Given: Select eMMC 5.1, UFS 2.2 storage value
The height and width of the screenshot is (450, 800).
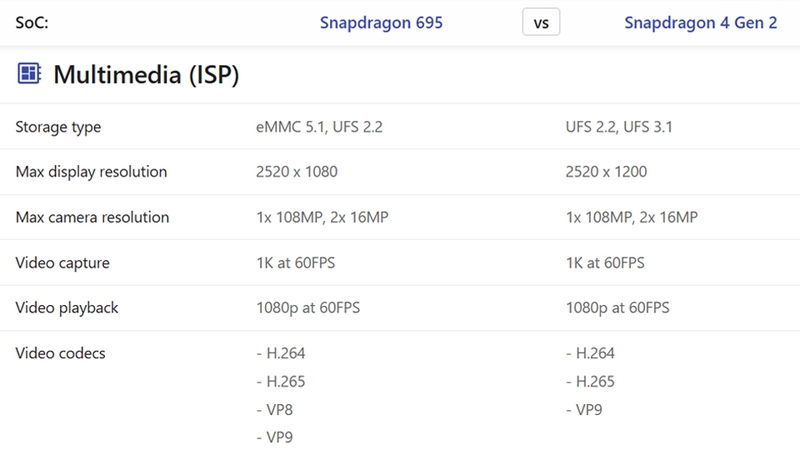Looking at the screenshot, I should 319,127.
